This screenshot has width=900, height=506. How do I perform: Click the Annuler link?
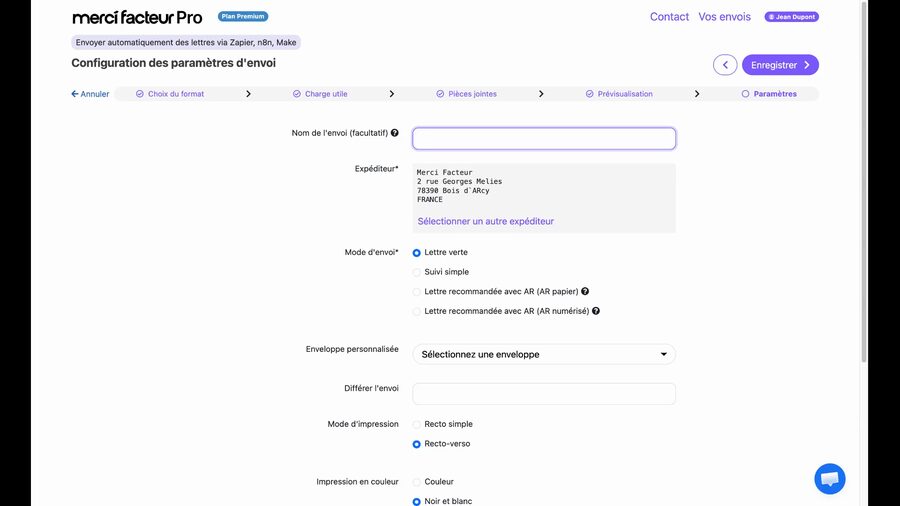tap(90, 94)
